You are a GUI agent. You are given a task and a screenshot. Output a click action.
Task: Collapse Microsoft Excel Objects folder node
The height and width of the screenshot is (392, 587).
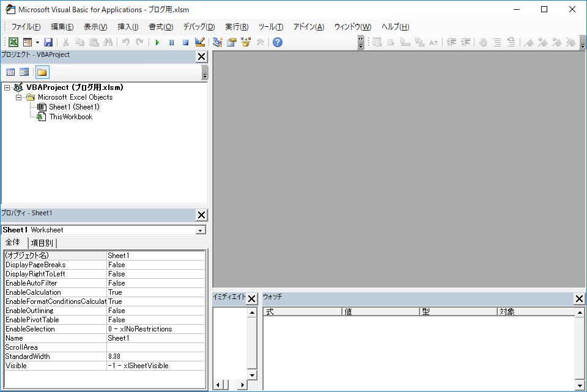(x=18, y=97)
